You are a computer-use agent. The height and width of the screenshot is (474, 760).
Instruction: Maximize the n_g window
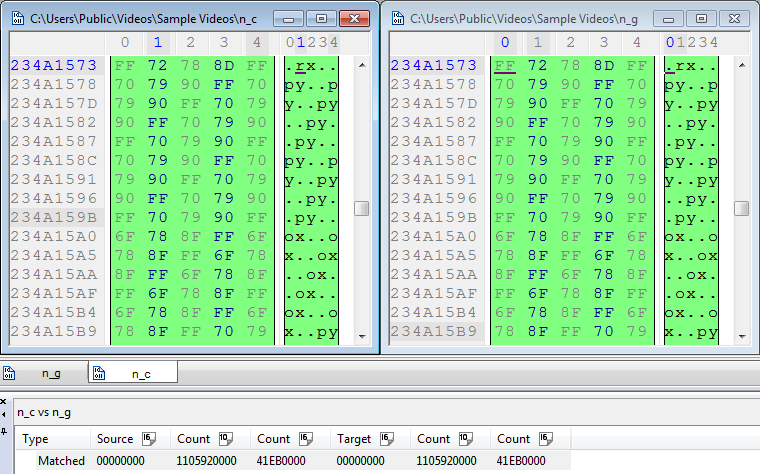701,19
